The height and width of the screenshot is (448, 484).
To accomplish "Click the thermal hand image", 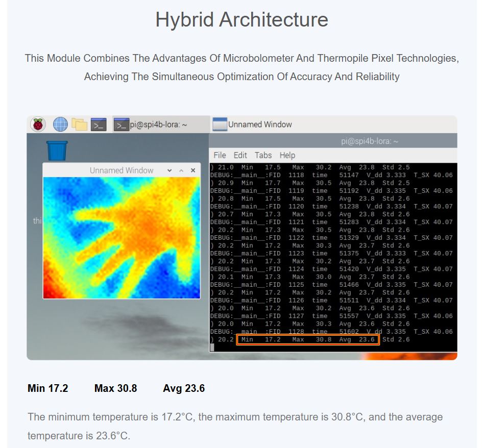I will click(x=122, y=237).
